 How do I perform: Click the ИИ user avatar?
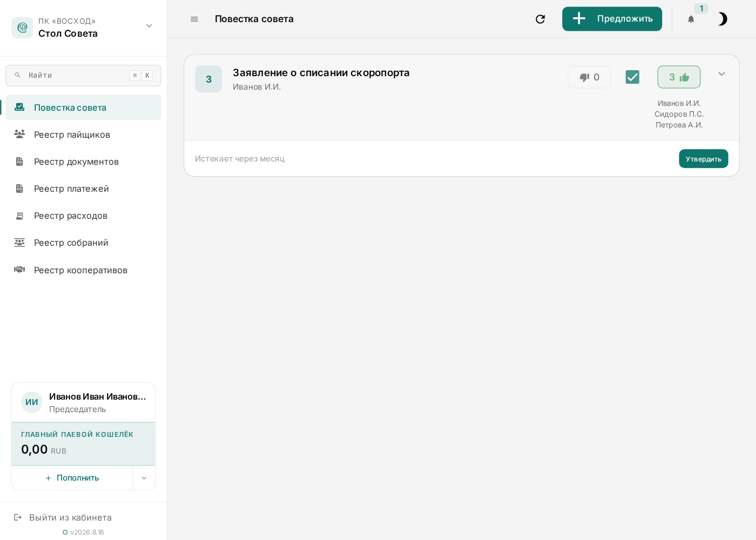pos(32,402)
